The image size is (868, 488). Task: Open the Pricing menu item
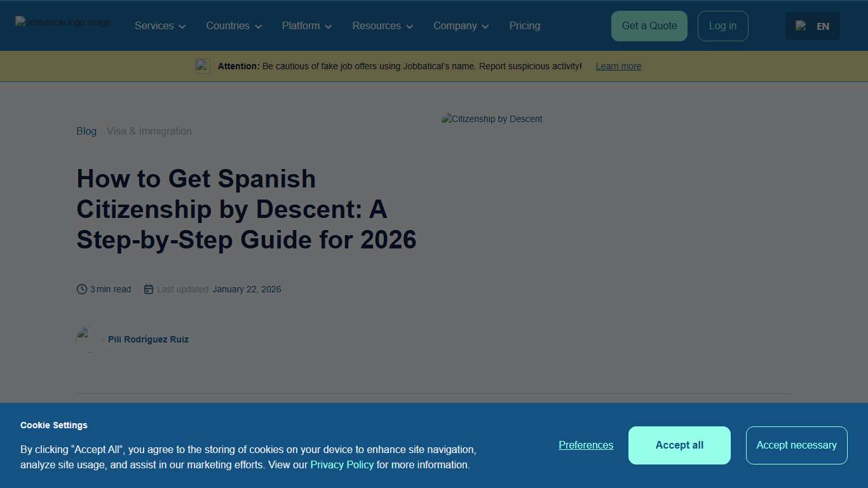pos(524,26)
